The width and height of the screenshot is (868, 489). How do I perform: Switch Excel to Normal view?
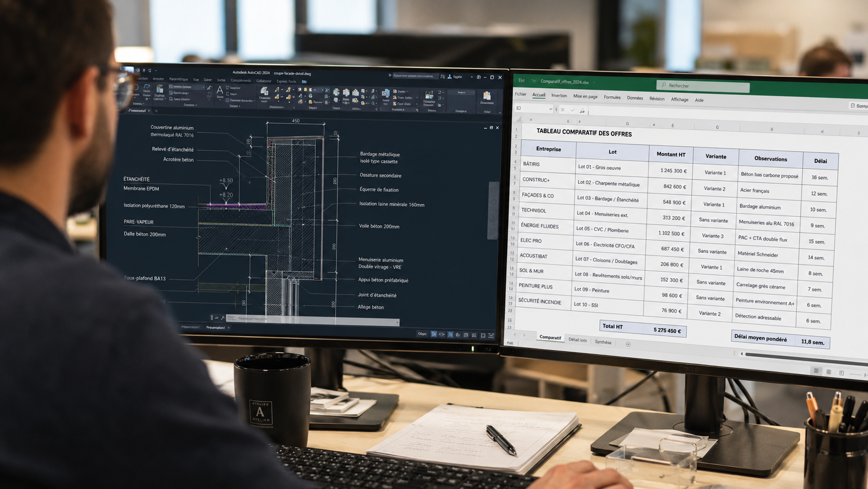tap(817, 371)
